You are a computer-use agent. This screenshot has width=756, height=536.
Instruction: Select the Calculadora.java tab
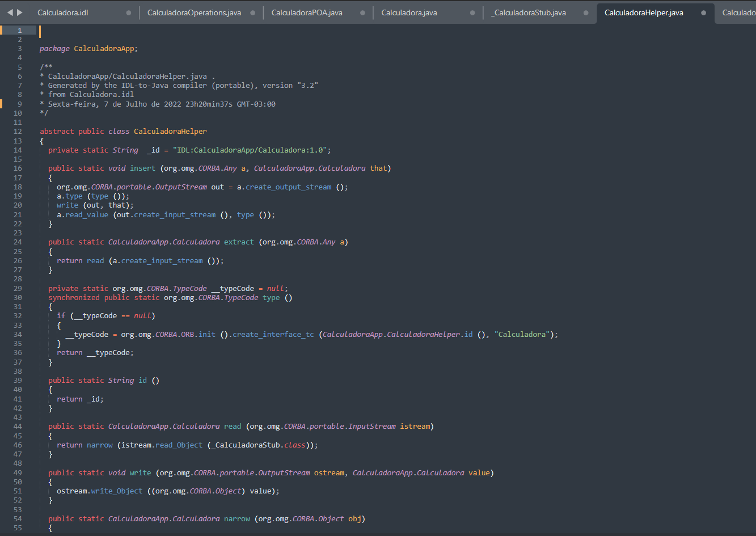pyautogui.click(x=409, y=12)
